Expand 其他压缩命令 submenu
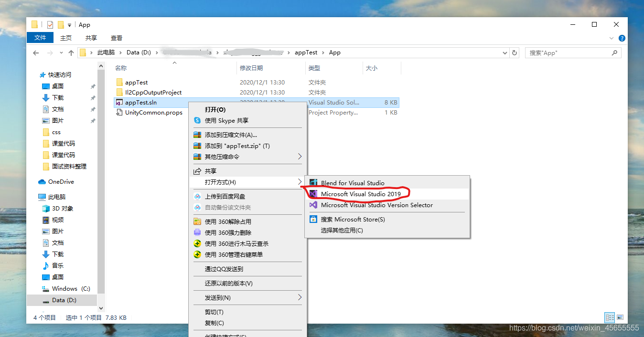This screenshot has width=644, height=337. click(247, 157)
